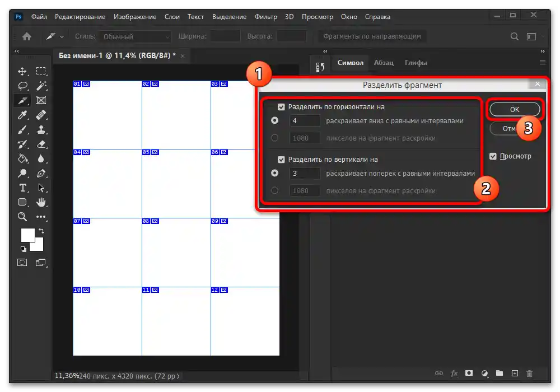Select the Pen tool

click(41, 174)
